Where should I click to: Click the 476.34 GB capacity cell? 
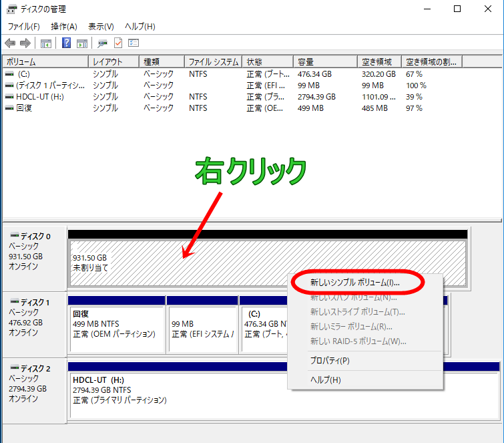point(314,74)
